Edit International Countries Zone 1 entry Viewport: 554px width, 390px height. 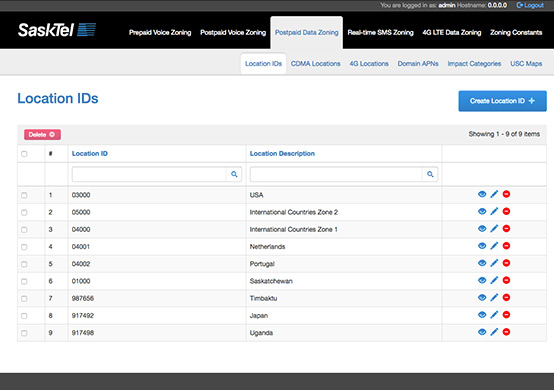point(494,229)
